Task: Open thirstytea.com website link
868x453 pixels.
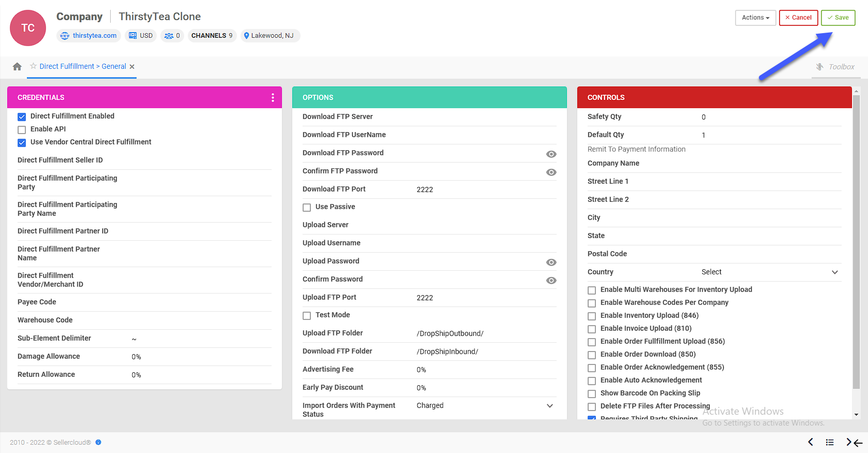Action: [x=88, y=36]
